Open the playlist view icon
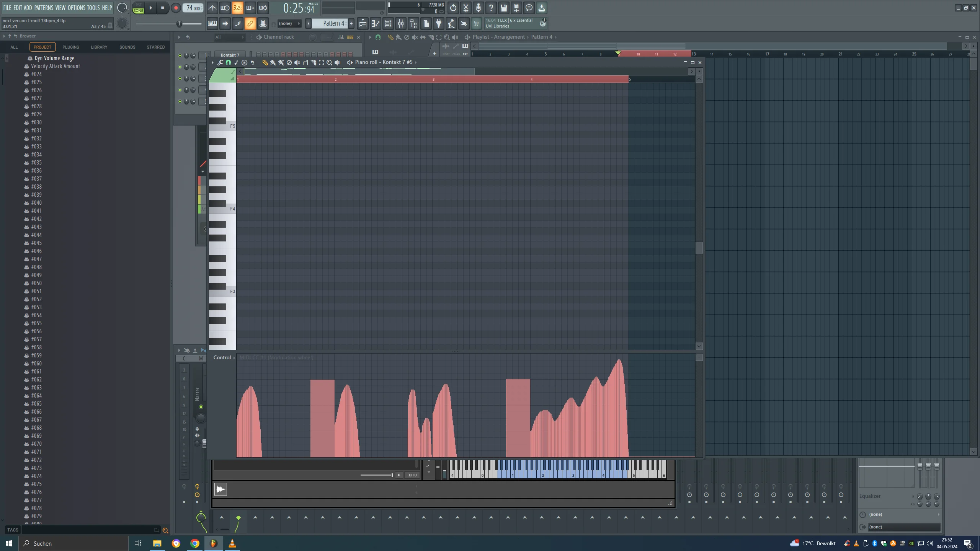Screen dimensions: 980x551 [x=363, y=24]
